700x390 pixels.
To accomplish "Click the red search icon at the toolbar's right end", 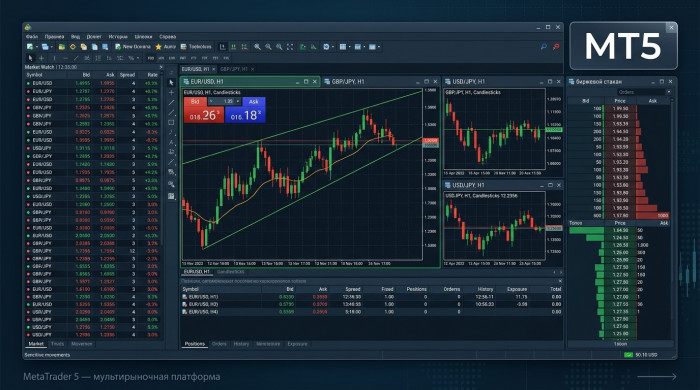I will [556, 46].
